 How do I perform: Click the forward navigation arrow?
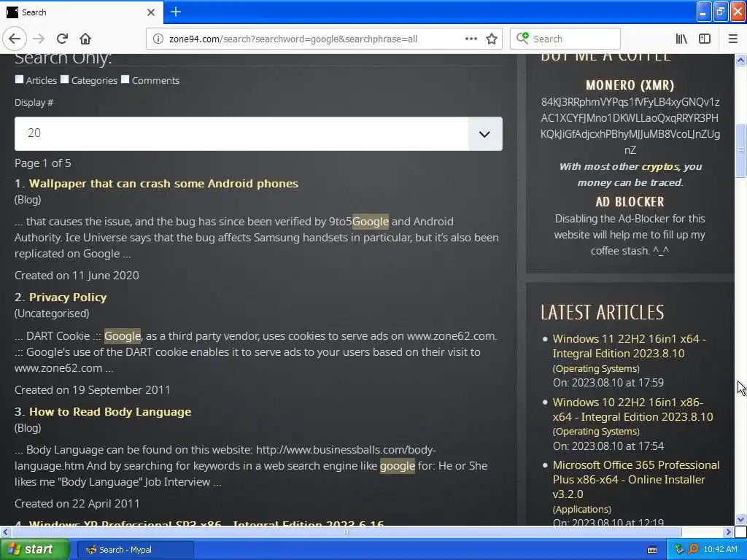click(x=39, y=39)
